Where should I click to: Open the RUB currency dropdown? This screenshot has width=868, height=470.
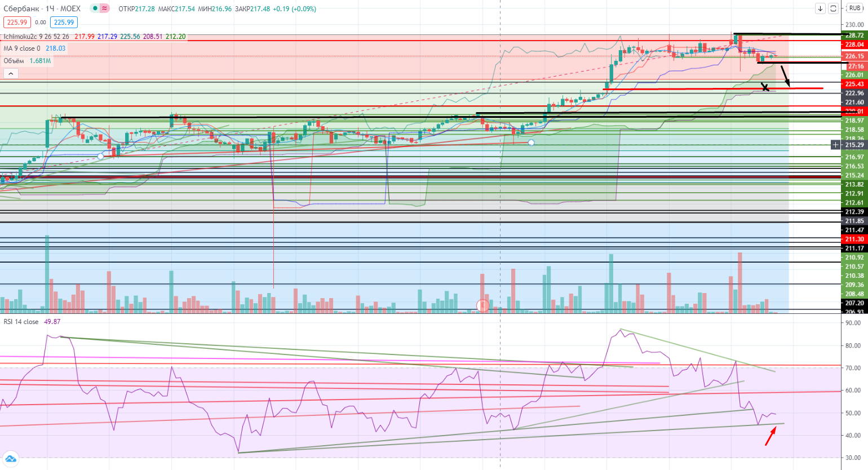coord(854,8)
